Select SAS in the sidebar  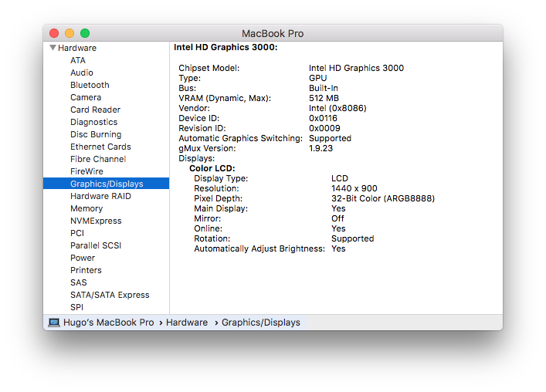(78, 282)
